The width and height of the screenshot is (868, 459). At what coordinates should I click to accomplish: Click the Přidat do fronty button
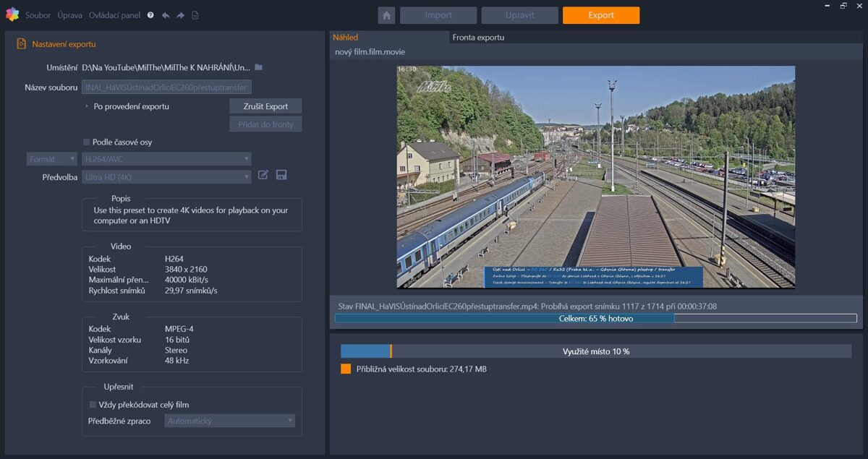(266, 124)
